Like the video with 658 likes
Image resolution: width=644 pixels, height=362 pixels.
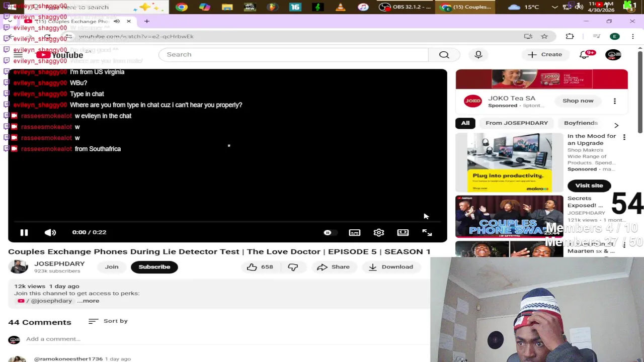click(x=260, y=267)
